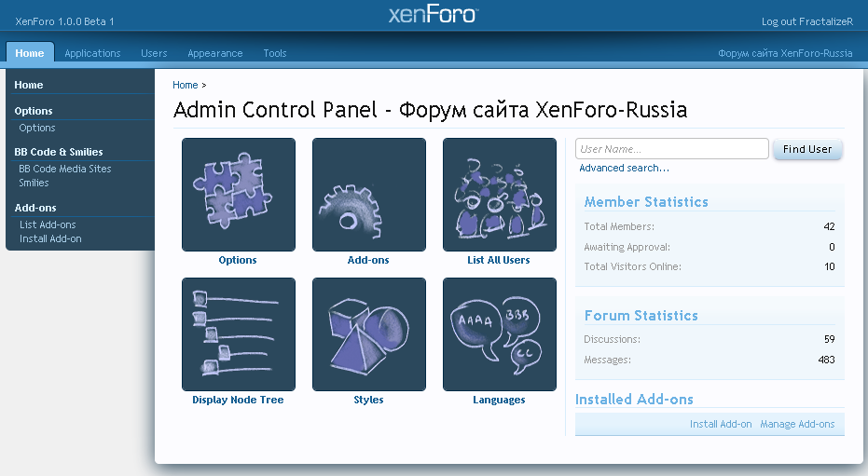Screen dimensions: 868x476
Task: Click the List All Users label
Action: click(x=498, y=260)
